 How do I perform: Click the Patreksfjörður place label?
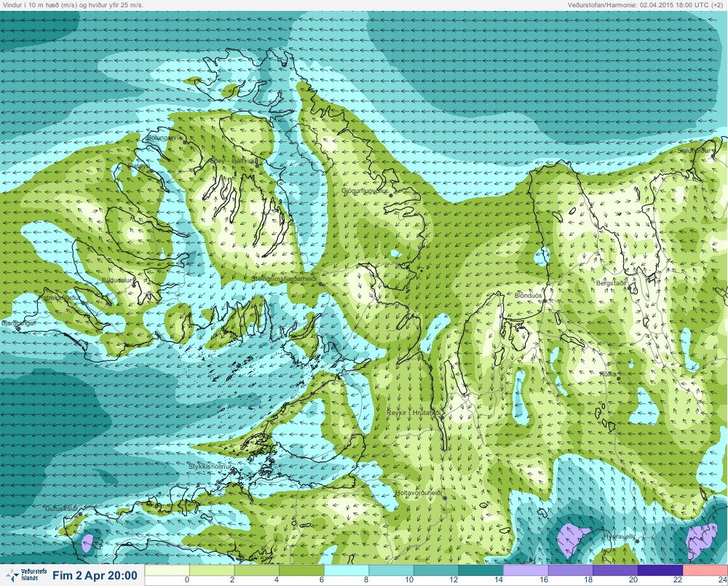(x=61, y=297)
